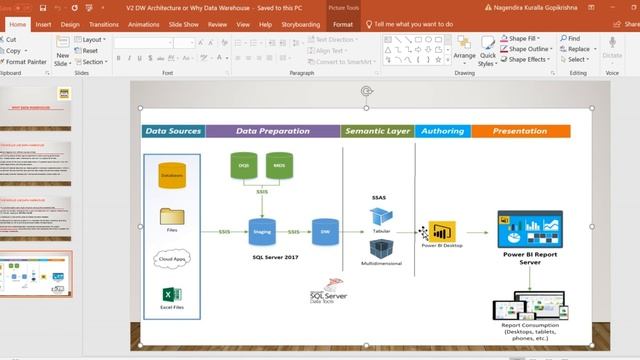
Task: Switch to the Insert tab
Action: tap(43, 24)
